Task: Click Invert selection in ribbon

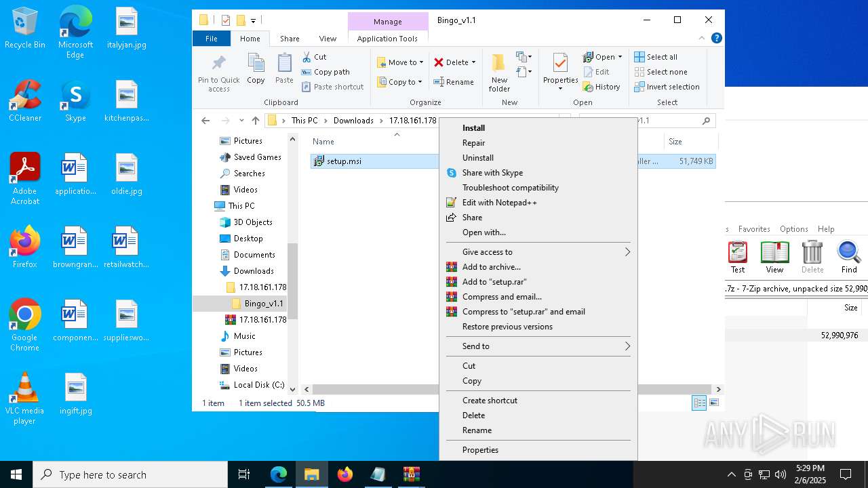Action: [667, 87]
